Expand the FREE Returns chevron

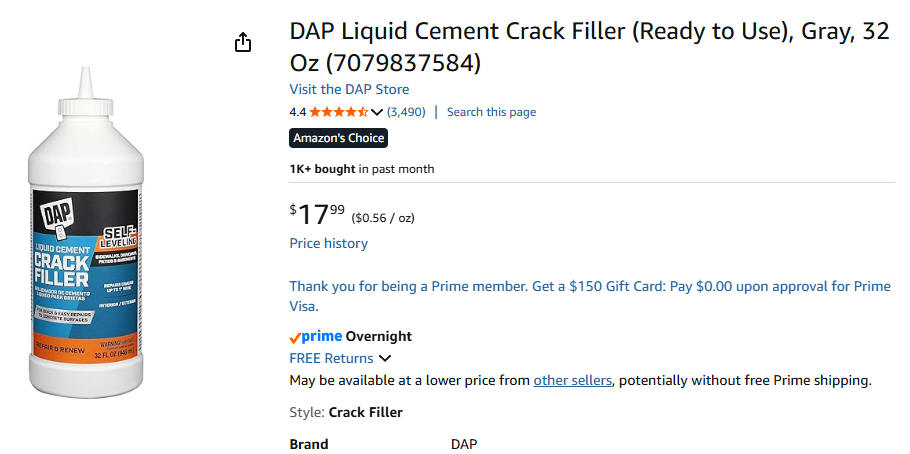tap(385, 358)
